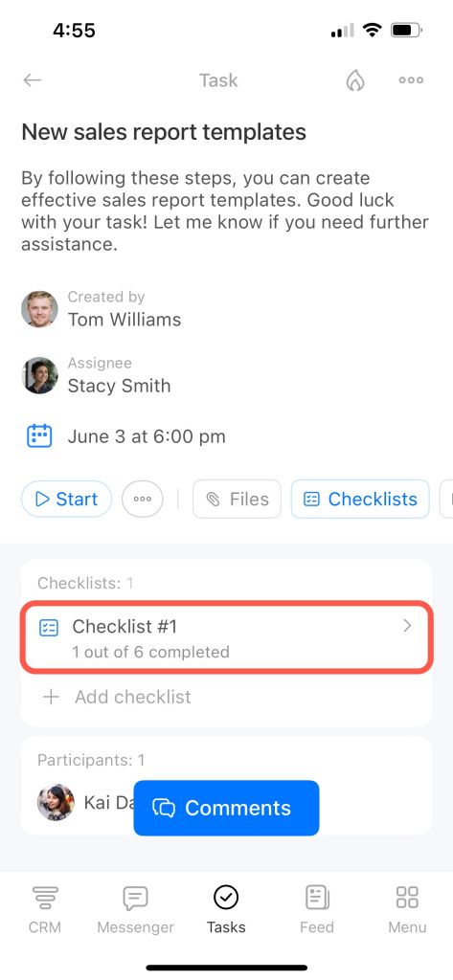453x980 pixels.
Task: Open the CRM tab
Action: point(45,909)
